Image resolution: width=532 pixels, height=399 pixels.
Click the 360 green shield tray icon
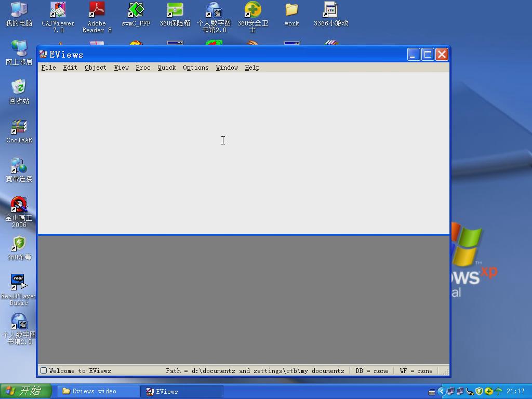(x=479, y=392)
